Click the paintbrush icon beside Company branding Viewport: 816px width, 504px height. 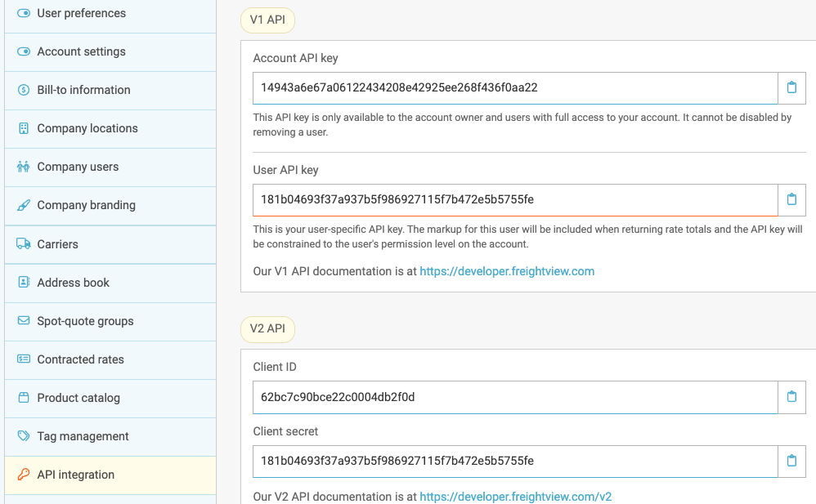pos(23,206)
